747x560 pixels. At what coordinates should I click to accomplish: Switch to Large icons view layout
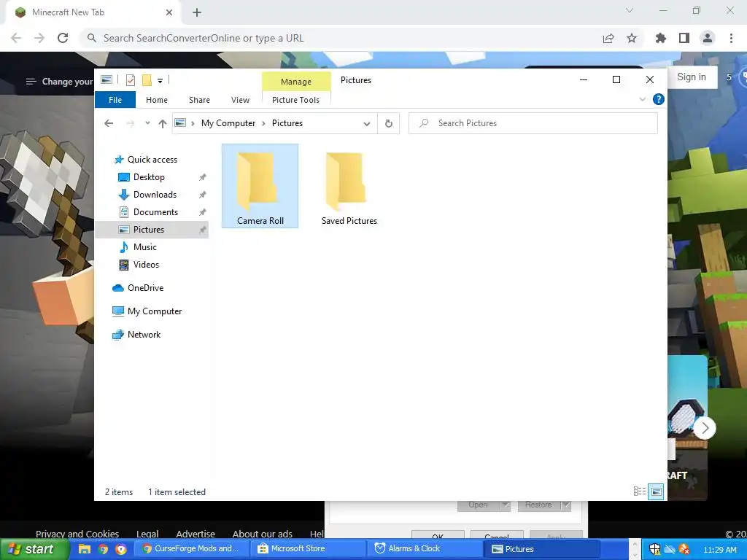coord(656,491)
